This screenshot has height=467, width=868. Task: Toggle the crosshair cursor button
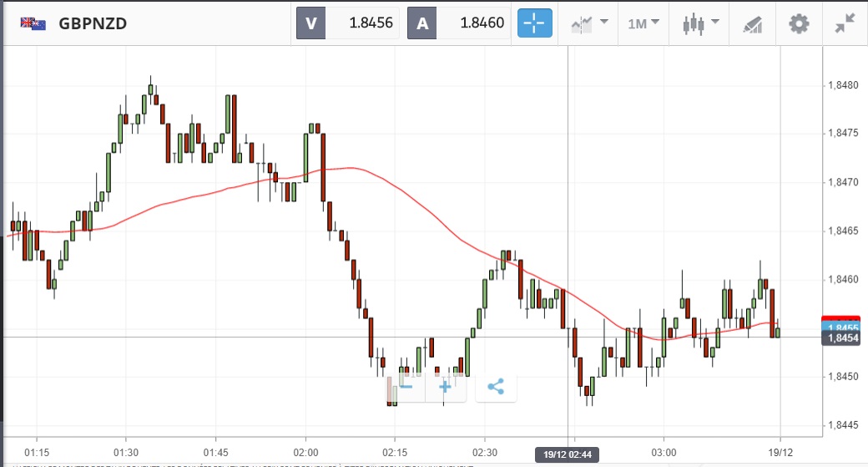pos(535,23)
